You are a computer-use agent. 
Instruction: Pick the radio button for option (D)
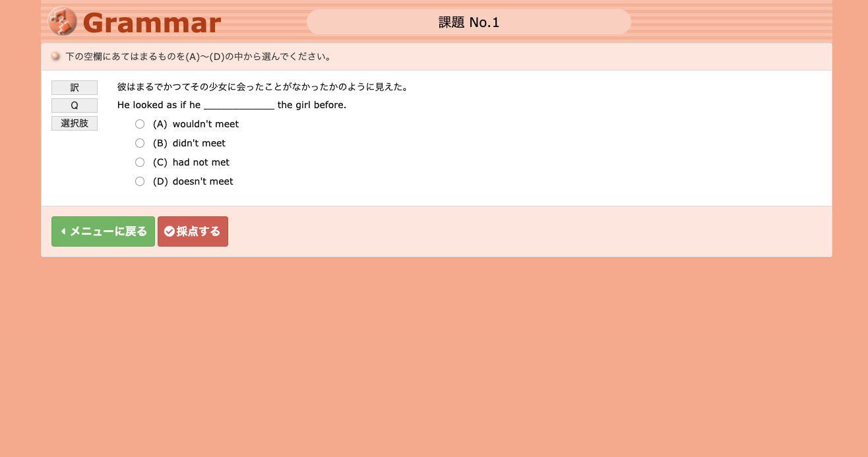coord(140,181)
